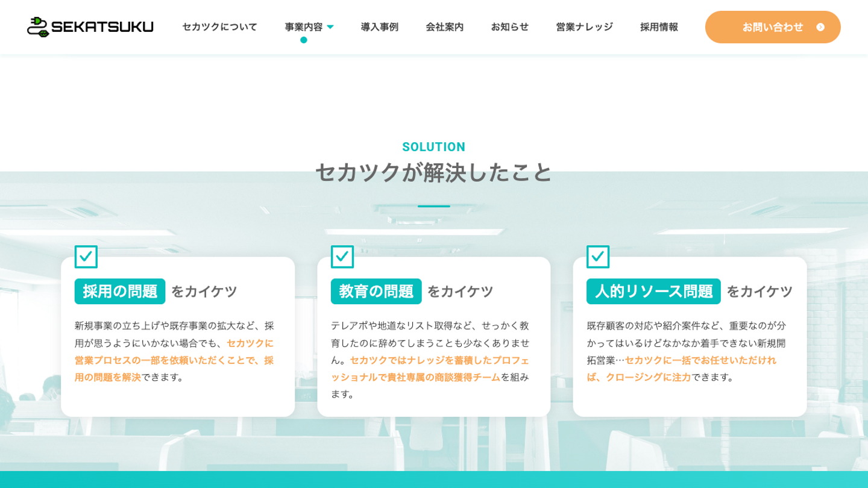
Task: Click the orange highlighted text in the 採用の問題 card
Action: [x=174, y=360]
